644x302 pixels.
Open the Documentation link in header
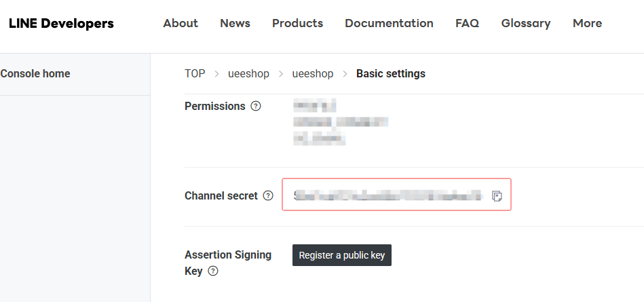point(389,24)
